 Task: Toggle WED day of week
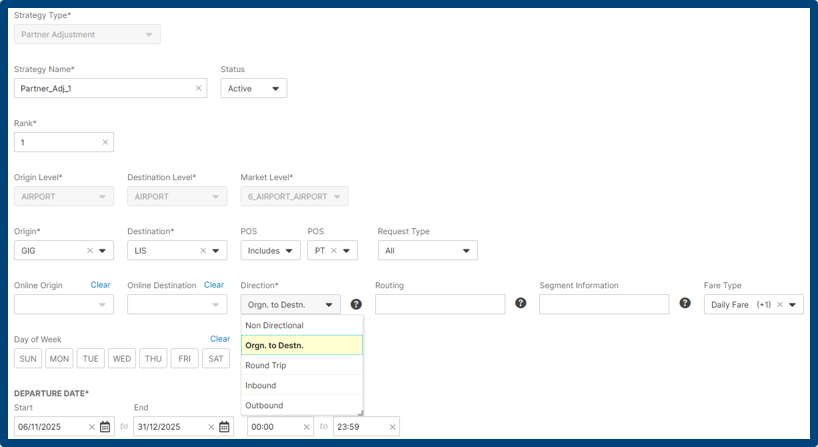[x=122, y=359]
